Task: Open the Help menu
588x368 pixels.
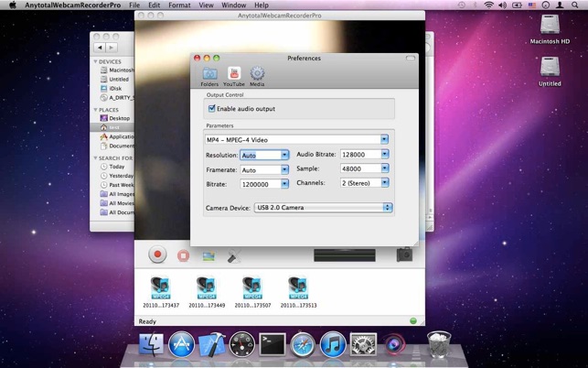Action: point(262,5)
